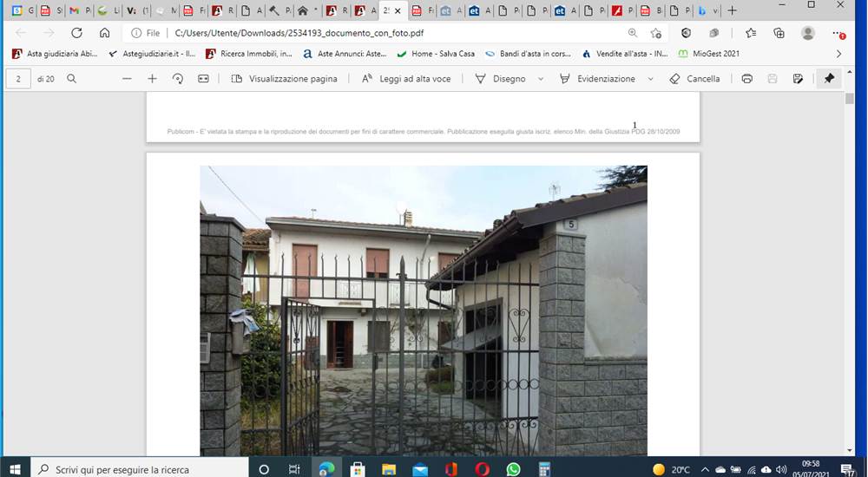
Task: Switch to the Gmail tab
Action: point(80,10)
